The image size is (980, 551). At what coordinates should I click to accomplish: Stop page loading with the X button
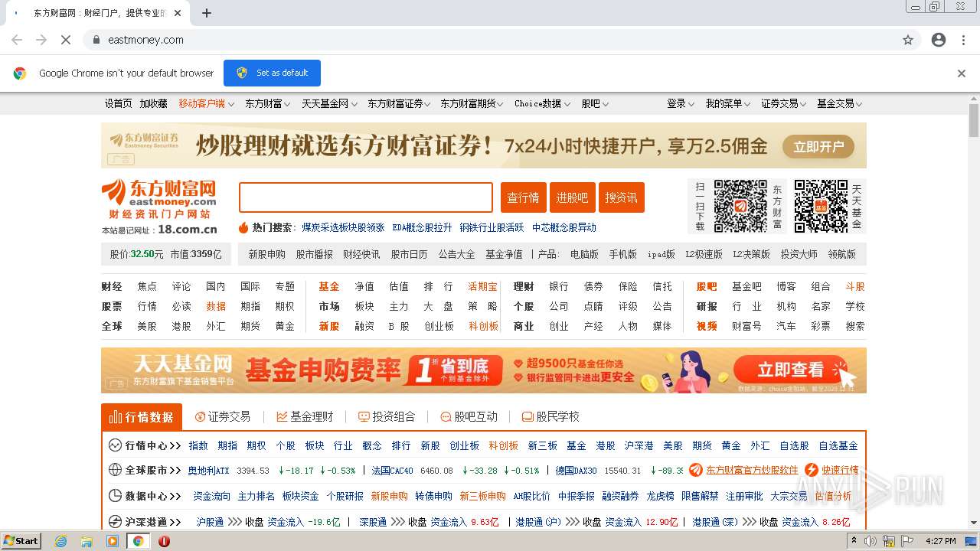(66, 40)
